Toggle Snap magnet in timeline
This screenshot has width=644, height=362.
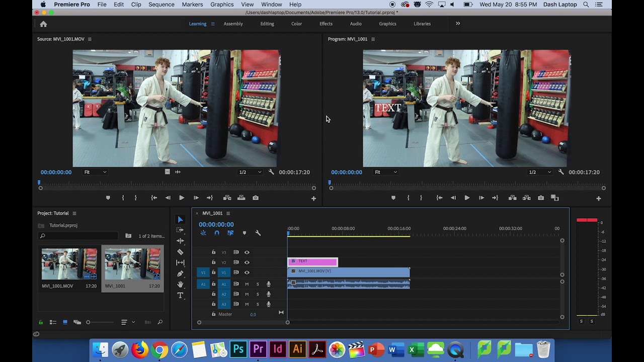coord(217,233)
